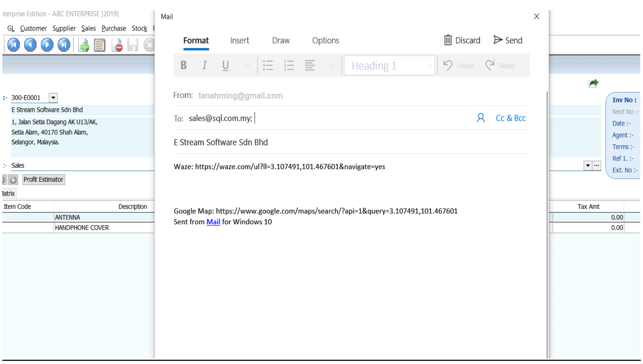
Task: Insert a numbered list in the mail
Action: pyautogui.click(x=289, y=66)
